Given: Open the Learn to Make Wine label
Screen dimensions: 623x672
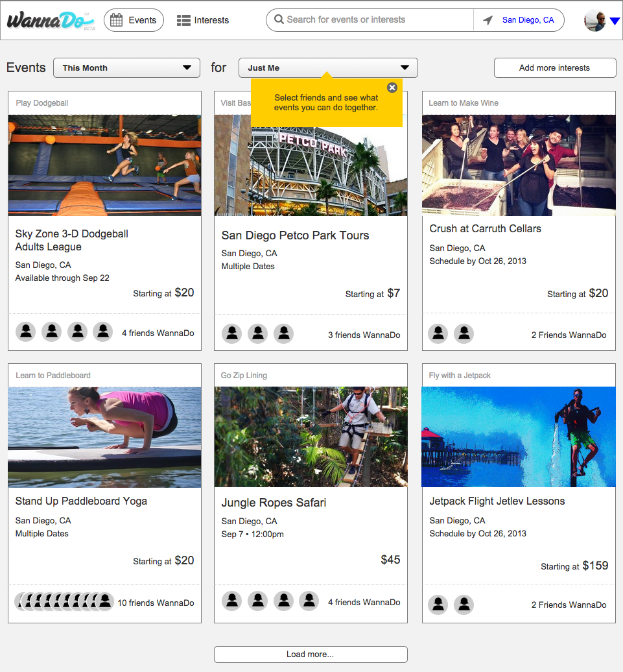Looking at the screenshot, I should (x=464, y=103).
